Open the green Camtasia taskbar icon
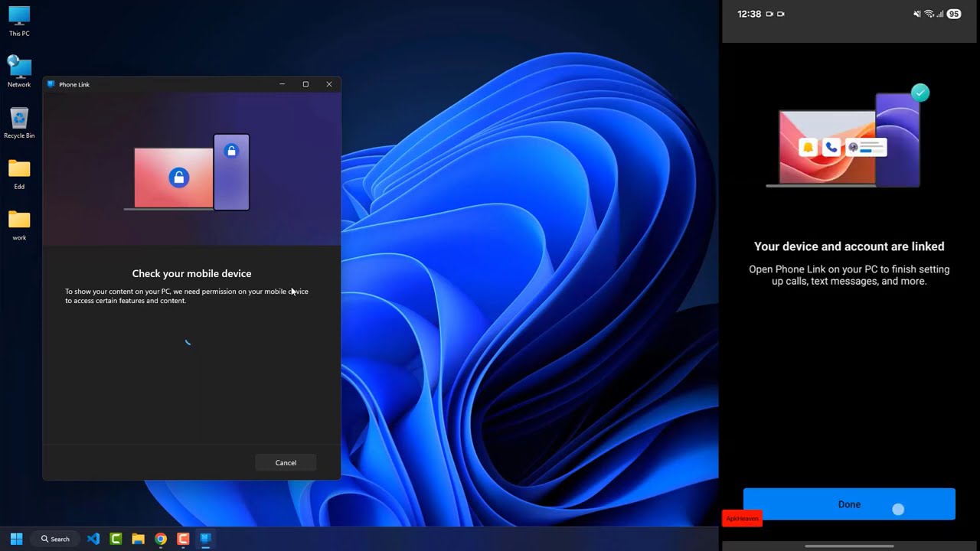This screenshot has width=980, height=551. click(116, 539)
